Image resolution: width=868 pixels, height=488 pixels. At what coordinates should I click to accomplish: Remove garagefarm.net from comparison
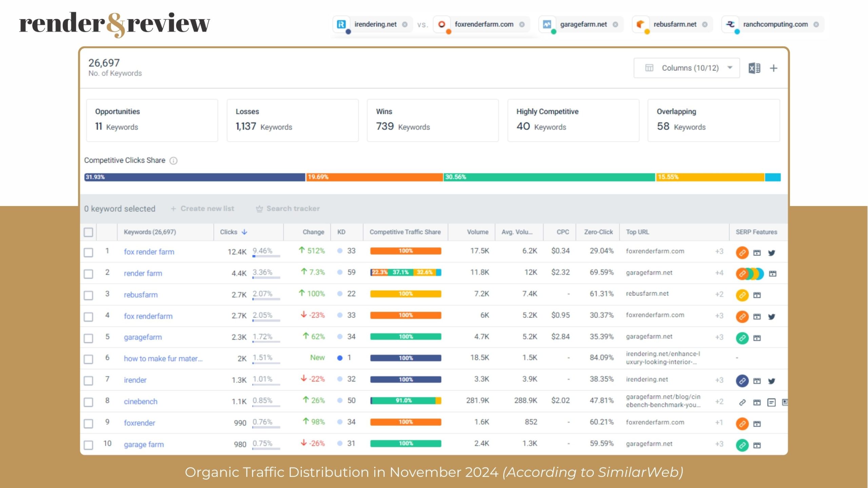pos(615,24)
